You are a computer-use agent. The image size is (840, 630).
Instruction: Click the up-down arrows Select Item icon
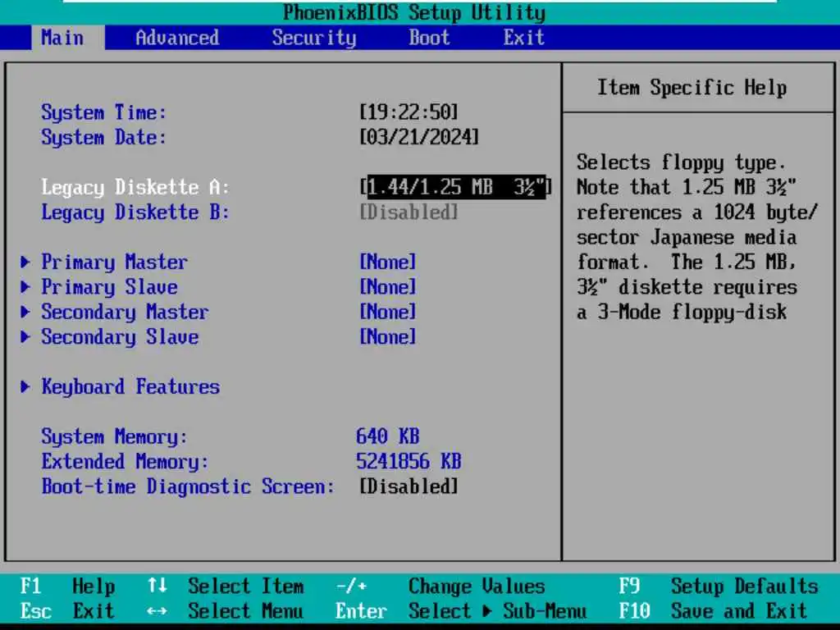click(x=157, y=586)
